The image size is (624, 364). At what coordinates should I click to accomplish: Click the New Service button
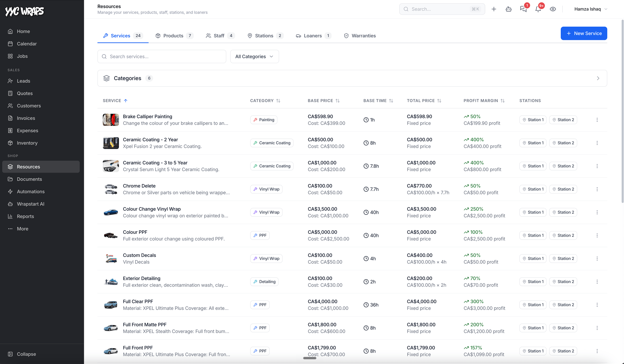click(x=584, y=33)
